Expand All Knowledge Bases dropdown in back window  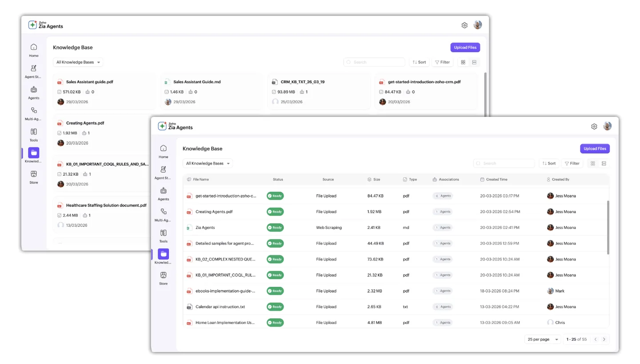point(78,62)
